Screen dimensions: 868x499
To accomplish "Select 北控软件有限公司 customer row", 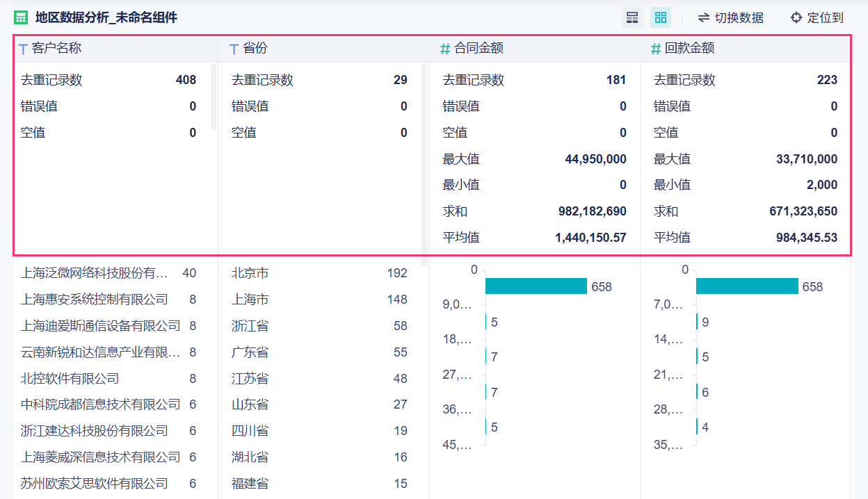I will [x=70, y=379].
